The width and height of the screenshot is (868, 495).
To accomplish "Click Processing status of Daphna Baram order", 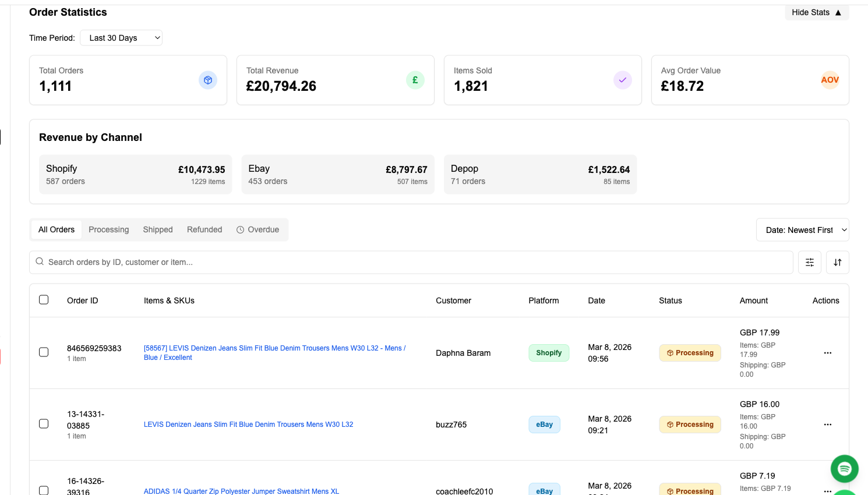I will [690, 353].
